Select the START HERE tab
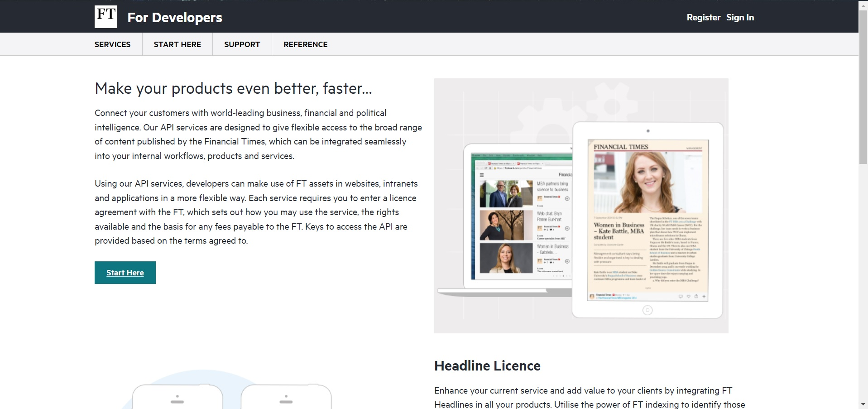 (x=177, y=44)
